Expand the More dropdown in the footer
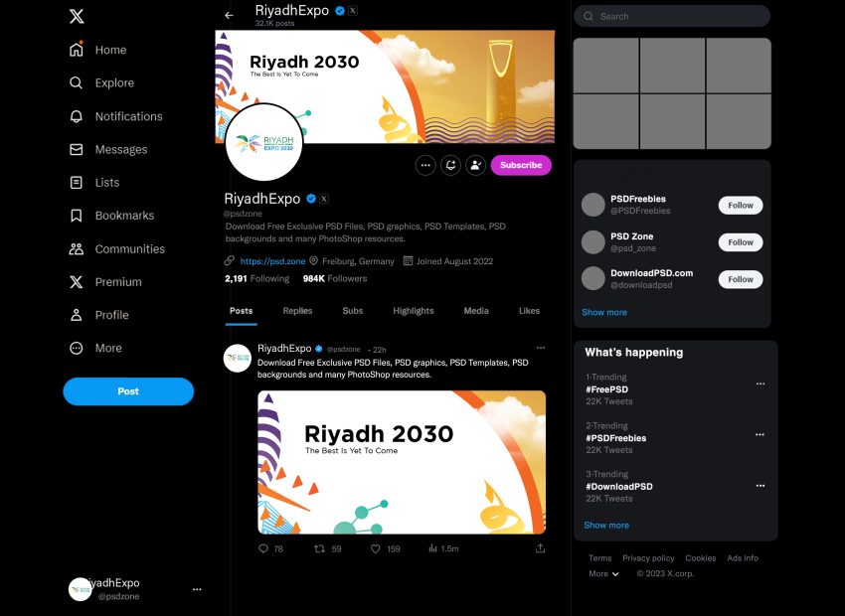The width and height of the screenshot is (845, 616). click(x=603, y=573)
